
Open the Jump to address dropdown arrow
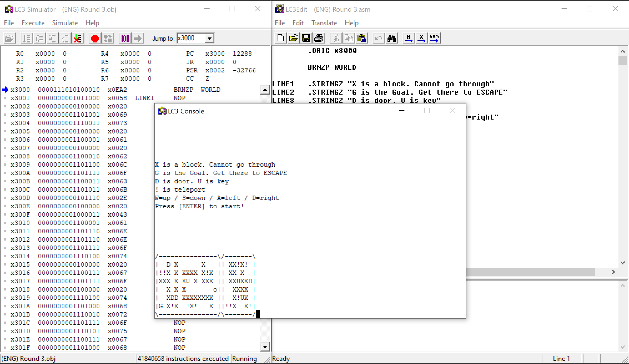coord(210,38)
